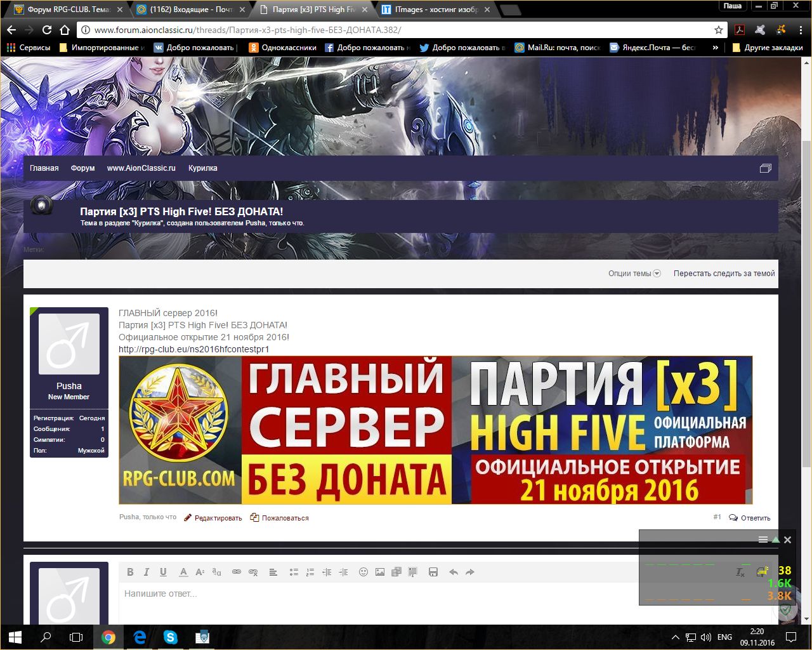Open the post #1 permalink
The height and width of the screenshot is (650, 812).
pos(717,517)
